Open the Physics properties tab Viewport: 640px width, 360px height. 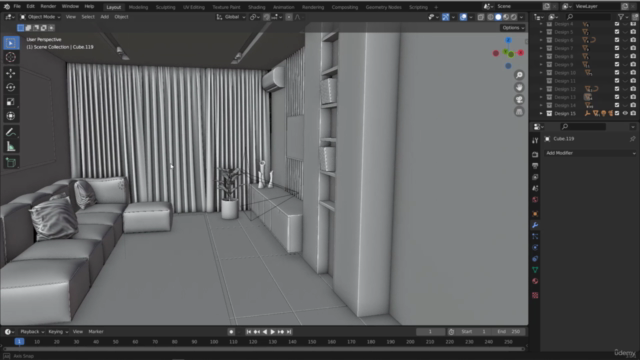[535, 248]
